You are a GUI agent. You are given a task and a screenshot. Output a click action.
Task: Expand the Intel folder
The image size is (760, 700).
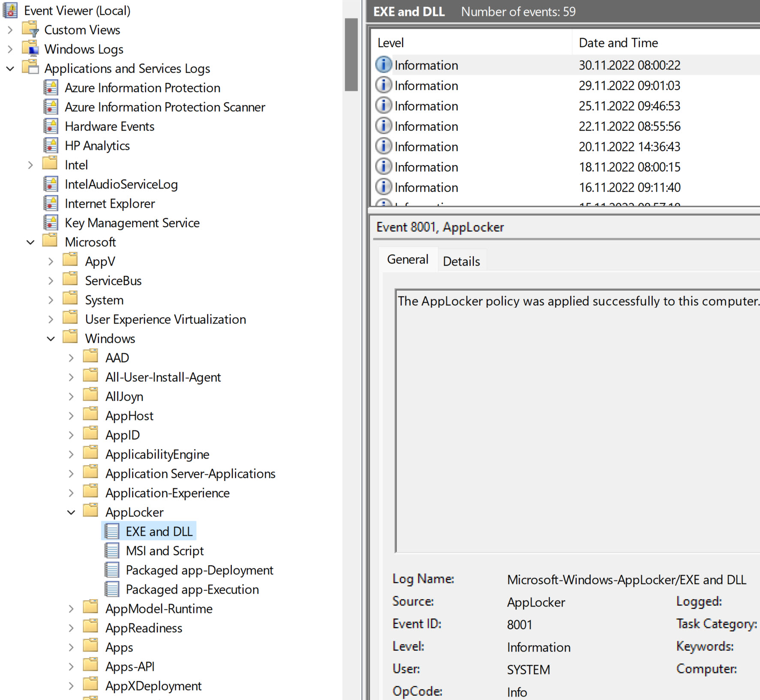(30, 164)
